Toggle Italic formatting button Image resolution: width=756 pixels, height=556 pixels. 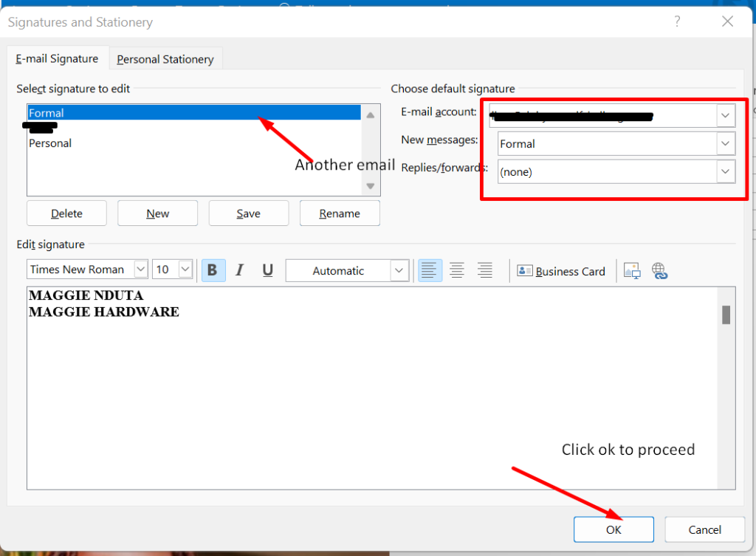click(x=239, y=270)
